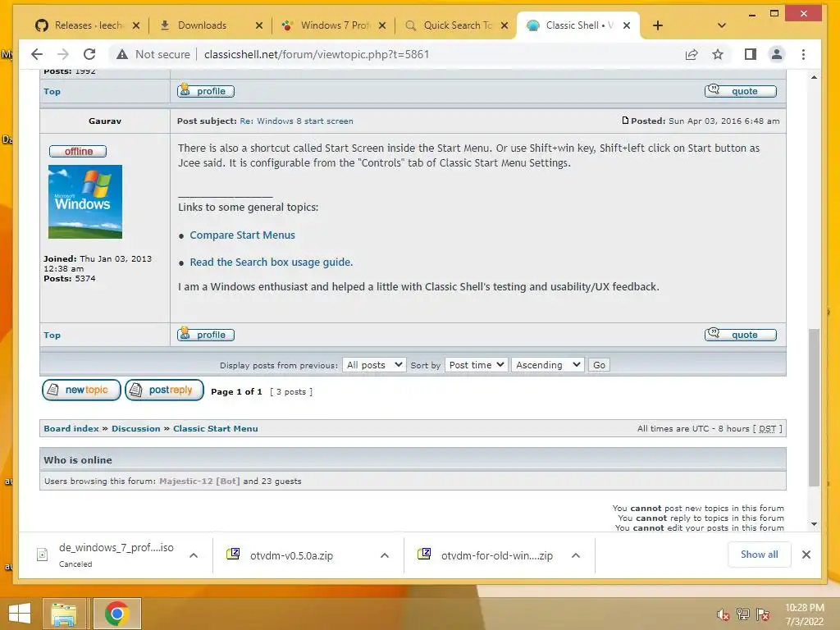Quote Gaurav's post
The width and height of the screenshot is (840, 630).
[x=741, y=335]
